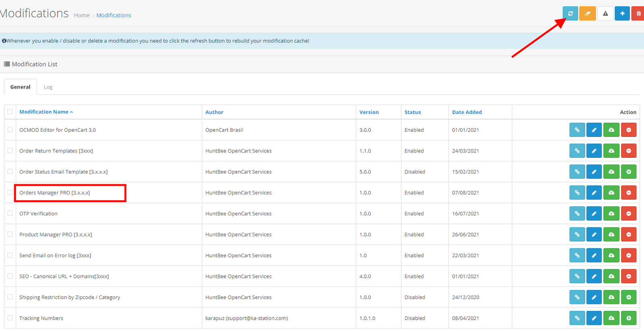Click 'Modification List' panel heading
The image size is (644, 331).
click(35, 64)
